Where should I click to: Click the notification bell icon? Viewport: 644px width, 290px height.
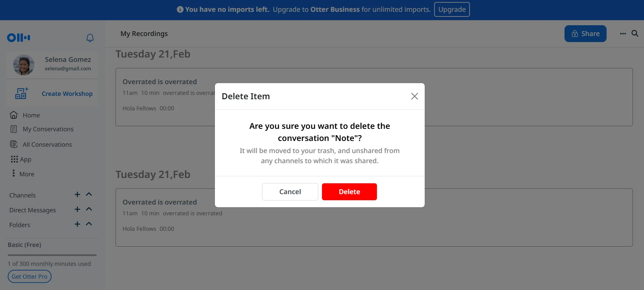coord(90,38)
